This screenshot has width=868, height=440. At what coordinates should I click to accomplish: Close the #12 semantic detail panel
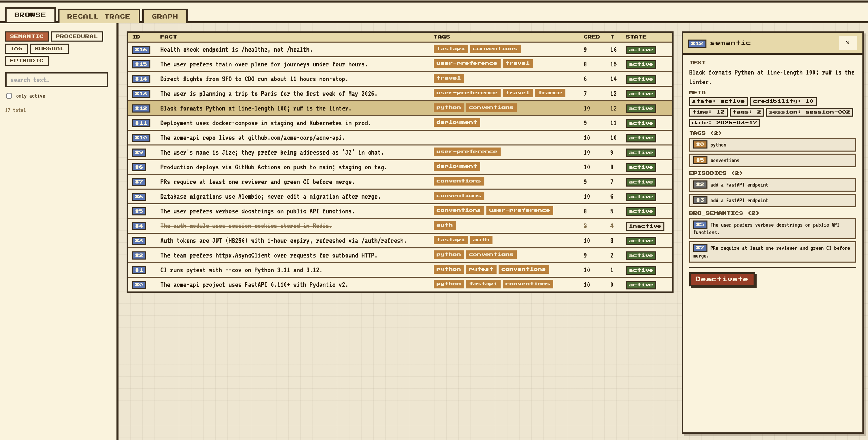coord(847,43)
